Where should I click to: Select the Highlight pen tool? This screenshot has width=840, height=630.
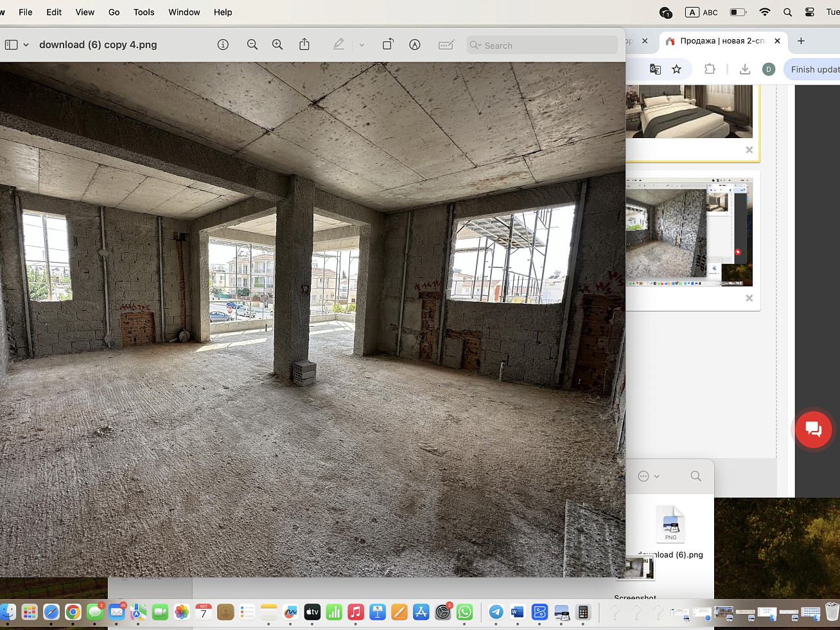[338, 44]
